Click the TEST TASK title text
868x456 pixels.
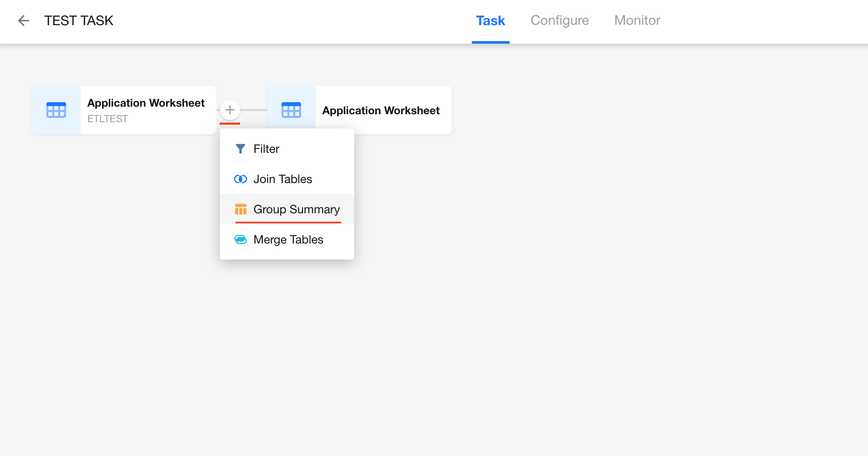(79, 21)
